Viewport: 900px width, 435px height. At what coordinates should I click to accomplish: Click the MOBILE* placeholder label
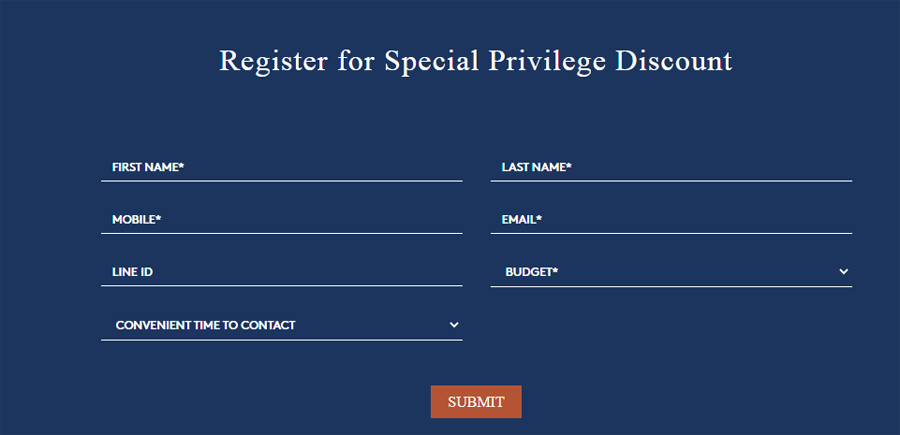click(137, 219)
